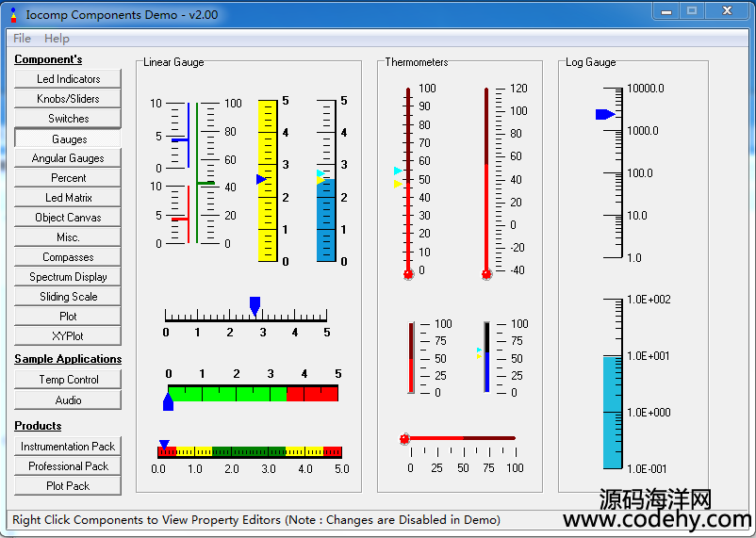Image resolution: width=756 pixels, height=538 pixels.
Task: Click blue line pointer on upper 0-10 gauge
Action: [x=180, y=139]
